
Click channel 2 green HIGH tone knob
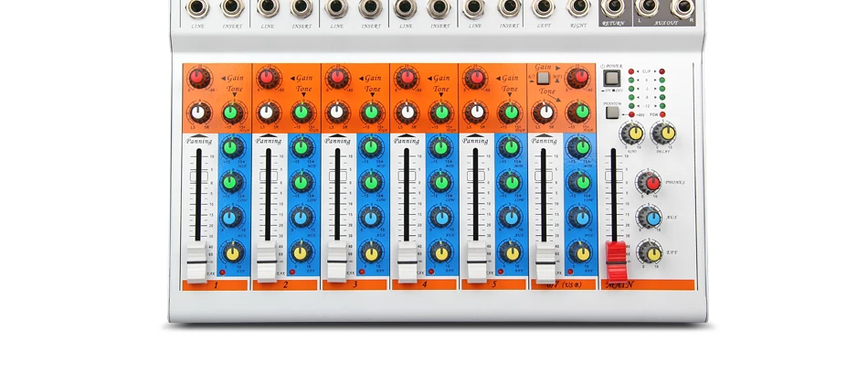click(302, 113)
